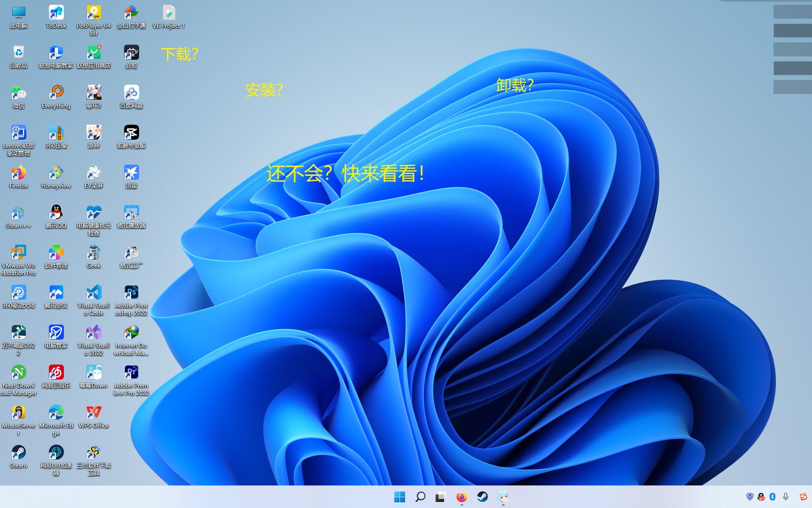Open the Start menu
812x508 pixels.
point(400,496)
